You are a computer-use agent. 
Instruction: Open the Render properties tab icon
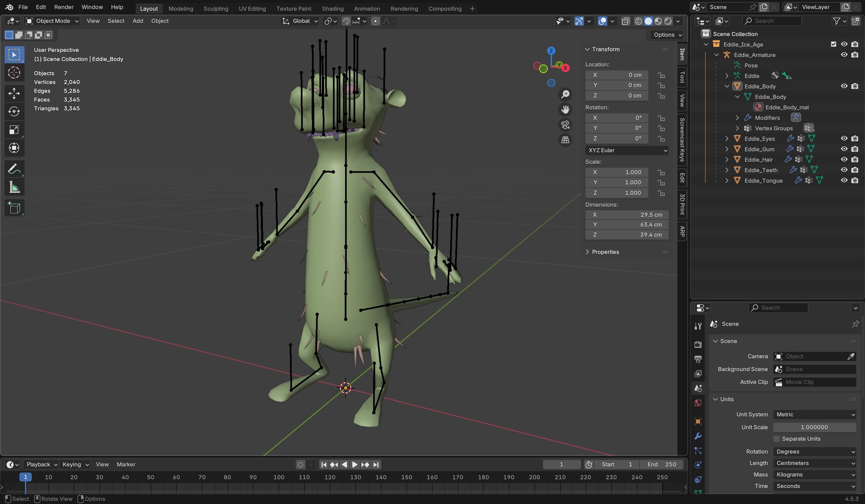[x=698, y=344]
